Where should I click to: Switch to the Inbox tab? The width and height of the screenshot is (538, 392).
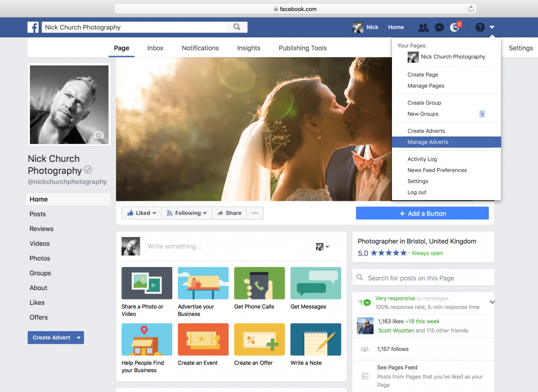click(155, 48)
